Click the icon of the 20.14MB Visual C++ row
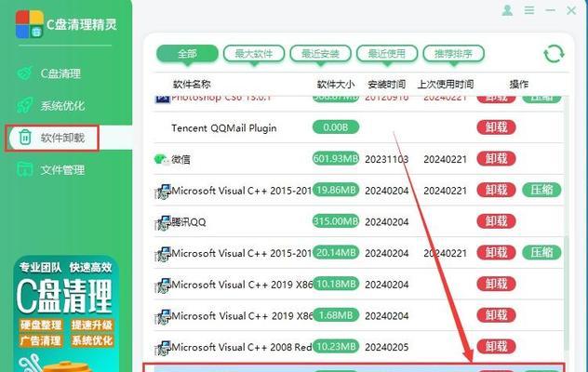Image resolution: width=588 pixels, height=372 pixels. tap(163, 254)
